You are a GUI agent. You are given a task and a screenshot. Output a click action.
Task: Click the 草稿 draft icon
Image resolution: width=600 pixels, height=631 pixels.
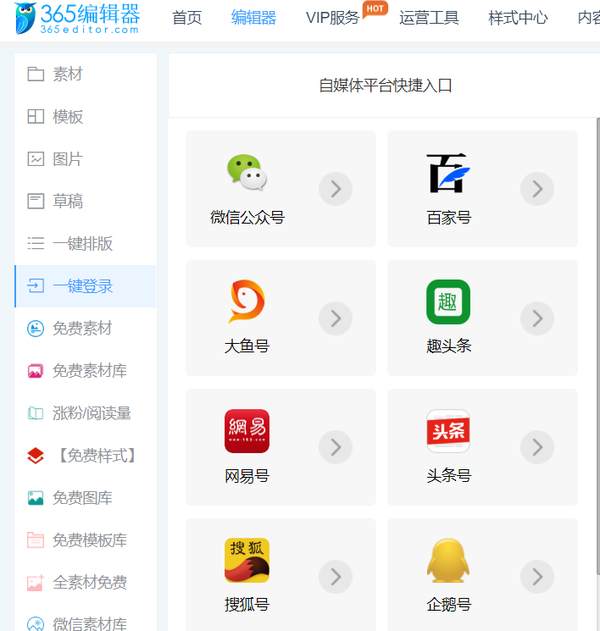coord(35,201)
